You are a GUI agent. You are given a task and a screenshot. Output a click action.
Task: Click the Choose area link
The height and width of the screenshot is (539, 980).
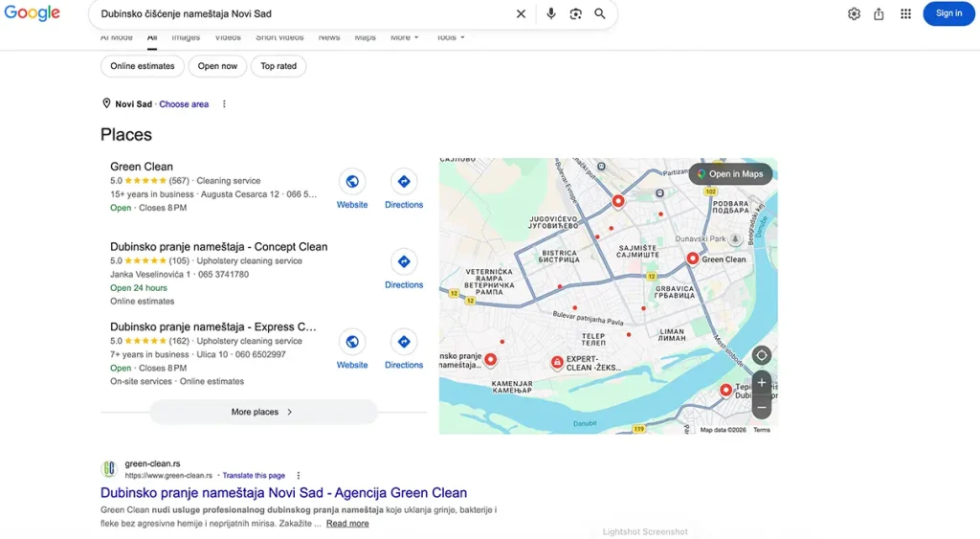(x=184, y=104)
